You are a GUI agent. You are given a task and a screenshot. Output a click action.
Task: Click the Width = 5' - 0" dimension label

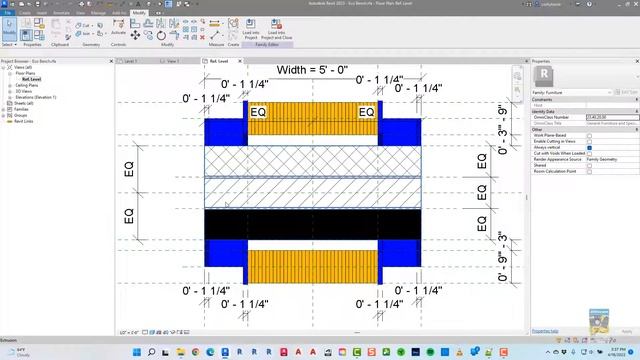tap(312, 70)
